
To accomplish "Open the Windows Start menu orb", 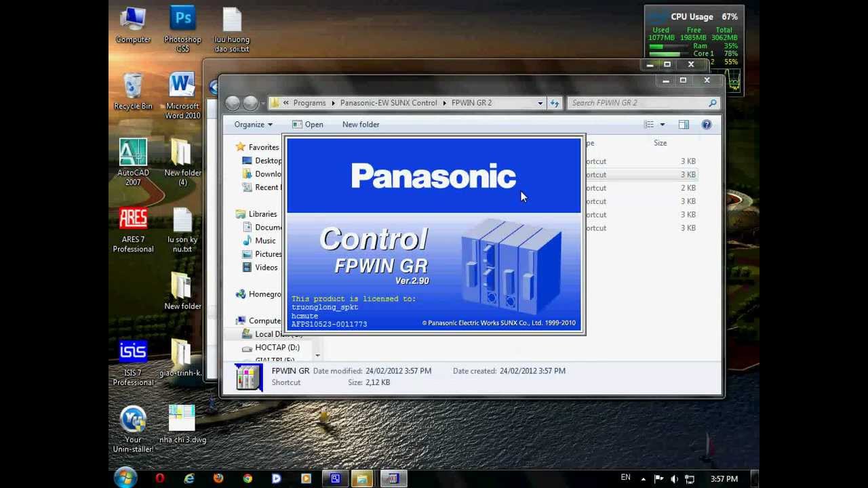I will 125,479.
